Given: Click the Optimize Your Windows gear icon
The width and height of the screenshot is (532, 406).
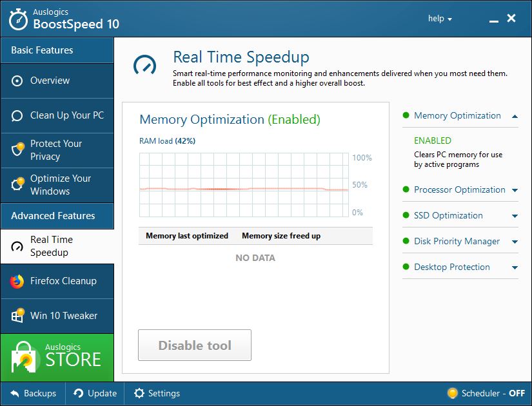Looking at the screenshot, I should pyautogui.click(x=17, y=184).
